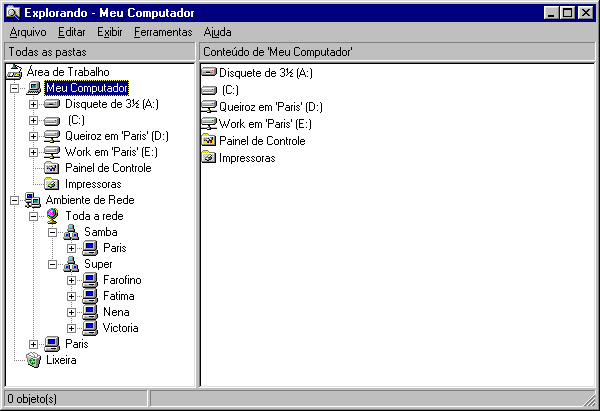The image size is (600, 411).
Task: Click the 'Todas as pastas' pane header
Action: (x=99, y=52)
